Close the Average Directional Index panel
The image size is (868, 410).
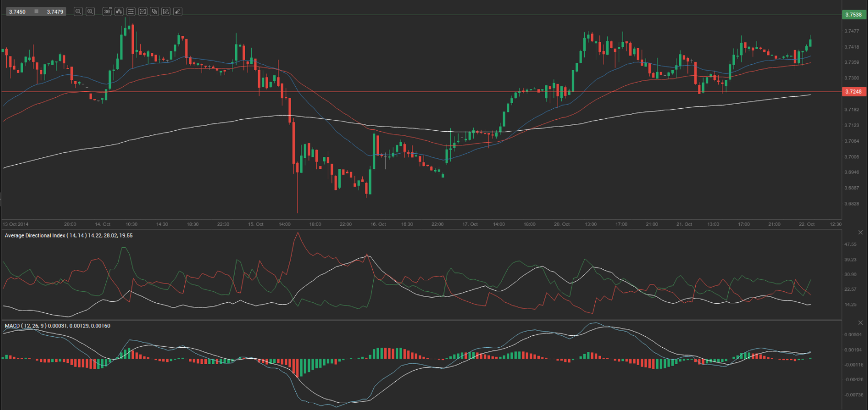click(x=860, y=232)
